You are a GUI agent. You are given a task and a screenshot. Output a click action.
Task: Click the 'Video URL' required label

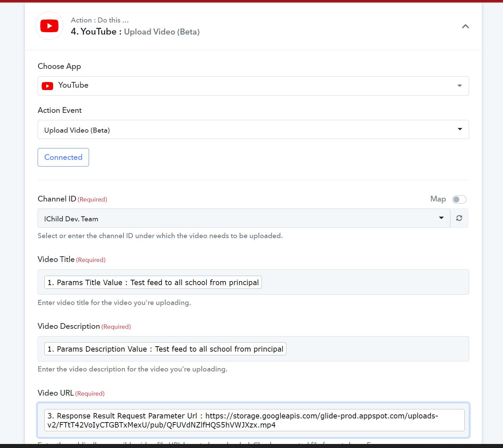[71, 393]
